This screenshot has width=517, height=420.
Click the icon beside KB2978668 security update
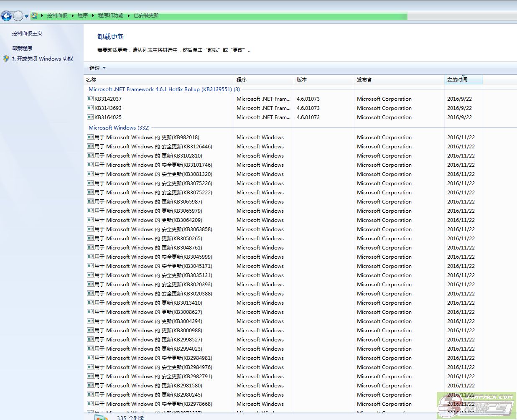point(90,404)
